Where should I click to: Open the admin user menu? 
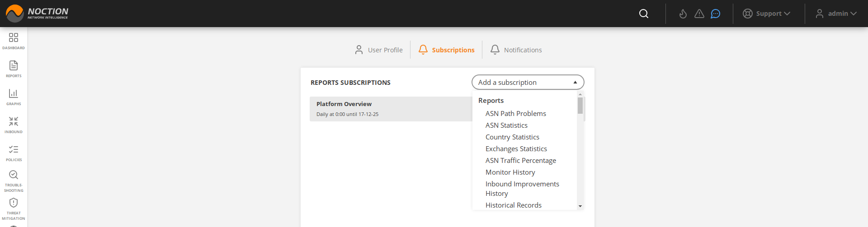point(836,14)
